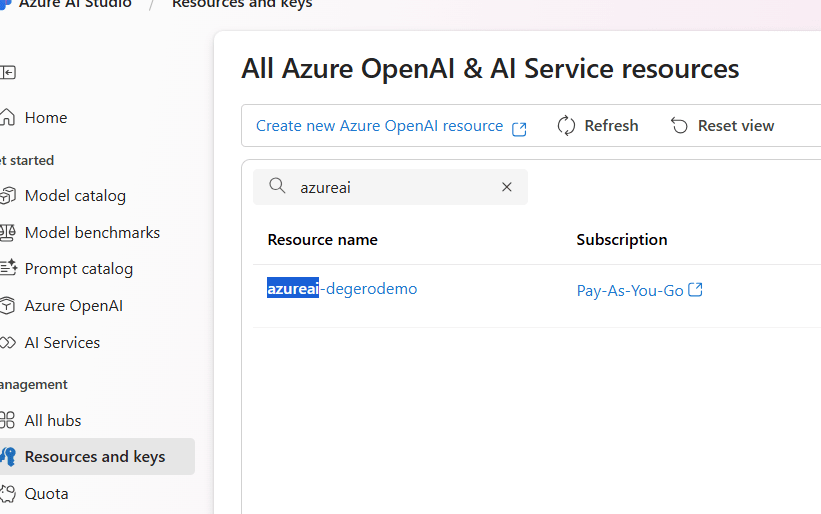Click the AI Services diamond icon
Screen dimensions: 821x514
pyautogui.click(x=7, y=343)
